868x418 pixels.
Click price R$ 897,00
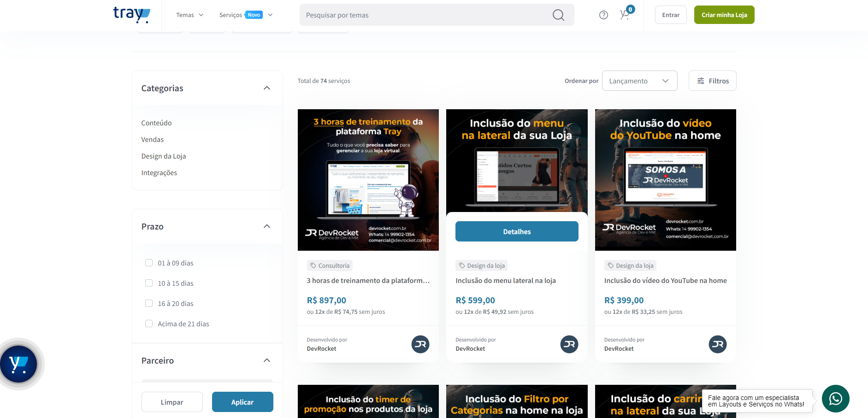(x=326, y=300)
